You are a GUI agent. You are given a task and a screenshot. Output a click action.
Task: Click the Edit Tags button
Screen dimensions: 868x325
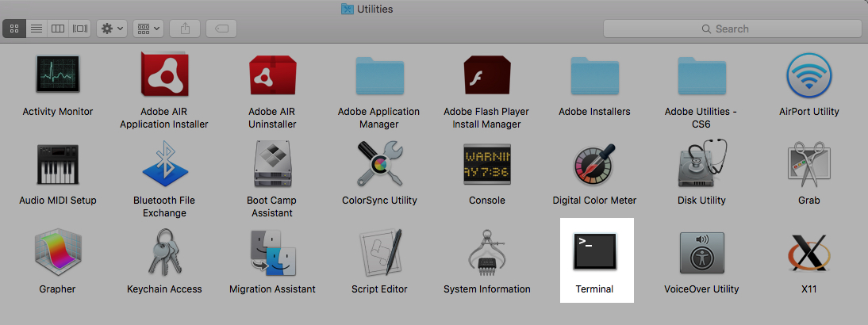tap(221, 29)
